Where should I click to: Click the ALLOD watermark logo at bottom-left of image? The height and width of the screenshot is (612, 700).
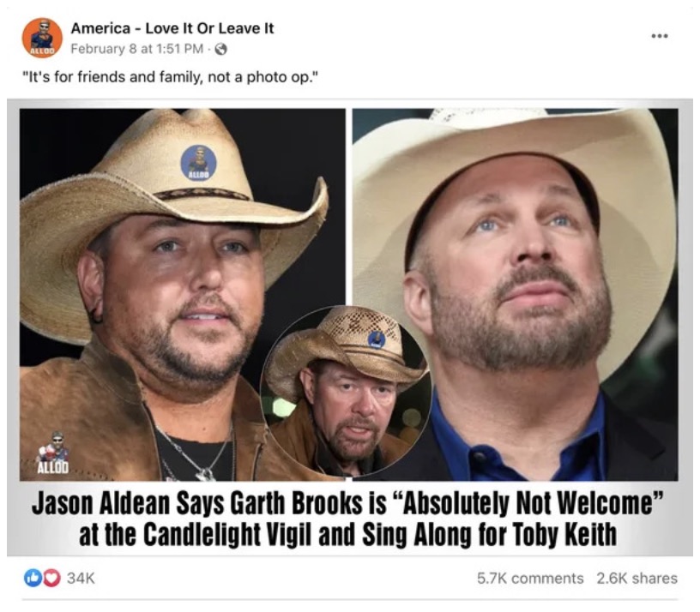click(x=52, y=453)
